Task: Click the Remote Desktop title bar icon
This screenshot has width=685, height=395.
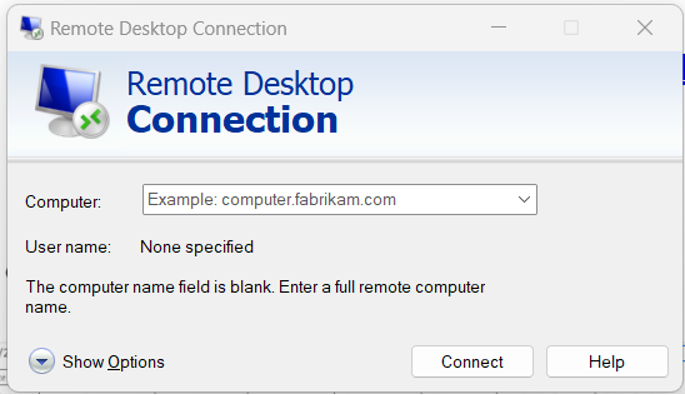Action: coord(31,28)
